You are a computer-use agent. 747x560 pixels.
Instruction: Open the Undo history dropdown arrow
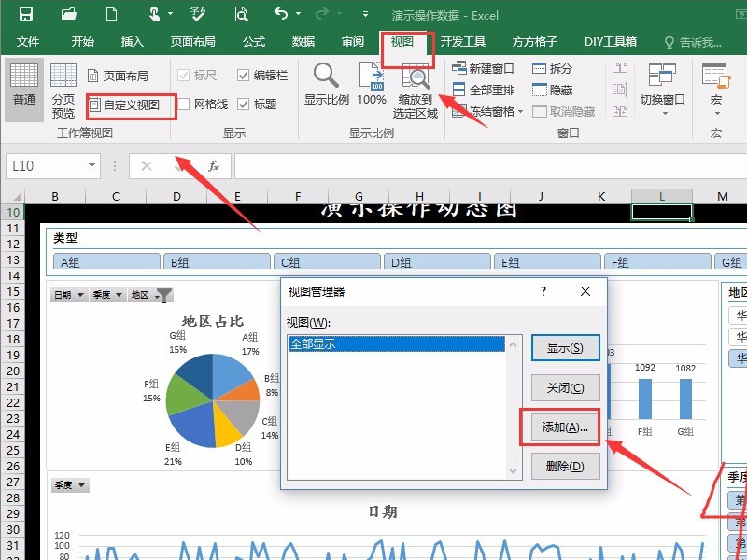click(x=299, y=14)
